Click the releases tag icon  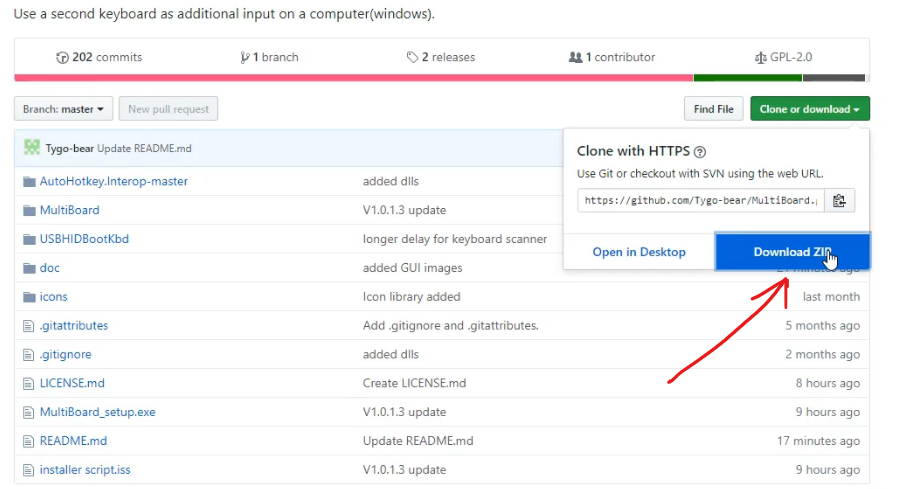click(x=412, y=57)
